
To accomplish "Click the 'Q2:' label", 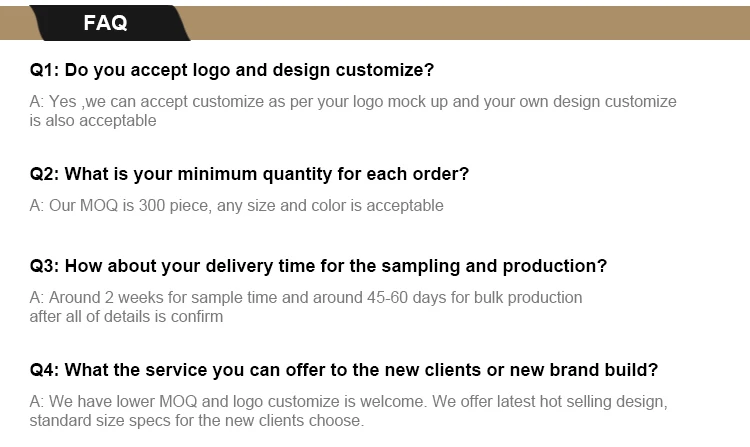I will click(x=45, y=174).
